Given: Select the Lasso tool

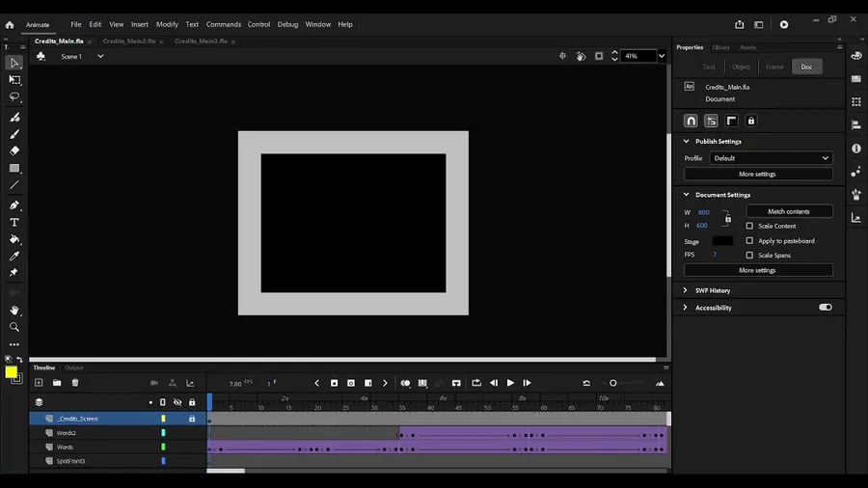Looking at the screenshot, I should tap(14, 96).
